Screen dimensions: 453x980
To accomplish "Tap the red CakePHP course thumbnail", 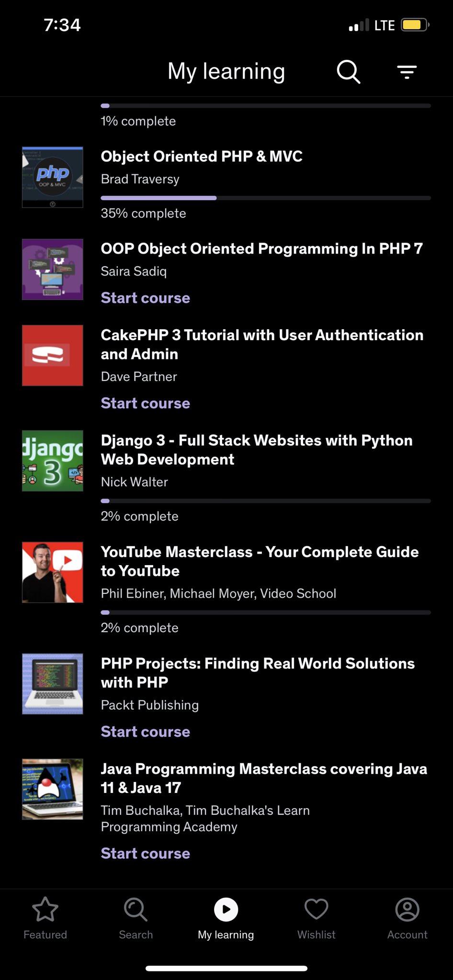I will (x=53, y=356).
